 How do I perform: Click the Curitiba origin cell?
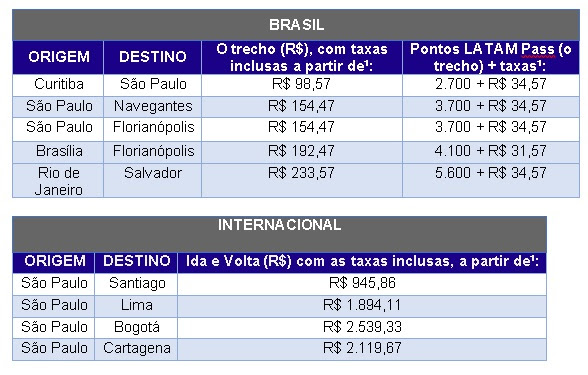point(58,85)
